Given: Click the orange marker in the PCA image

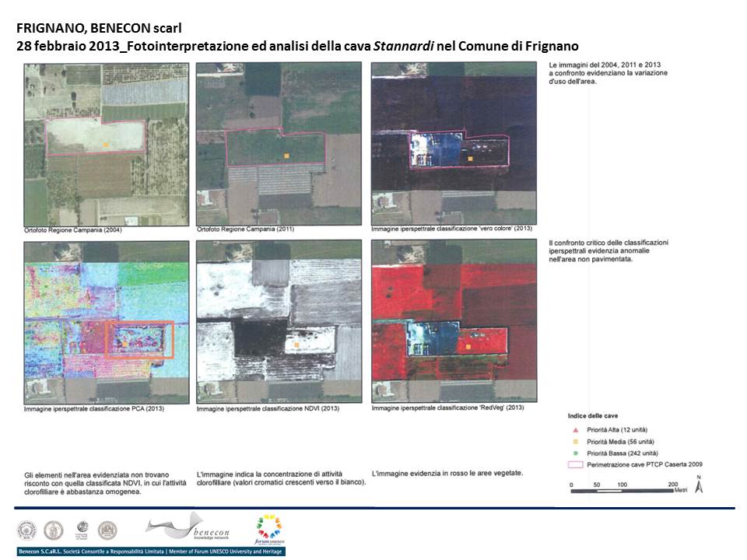Looking at the screenshot, I should (124, 343).
